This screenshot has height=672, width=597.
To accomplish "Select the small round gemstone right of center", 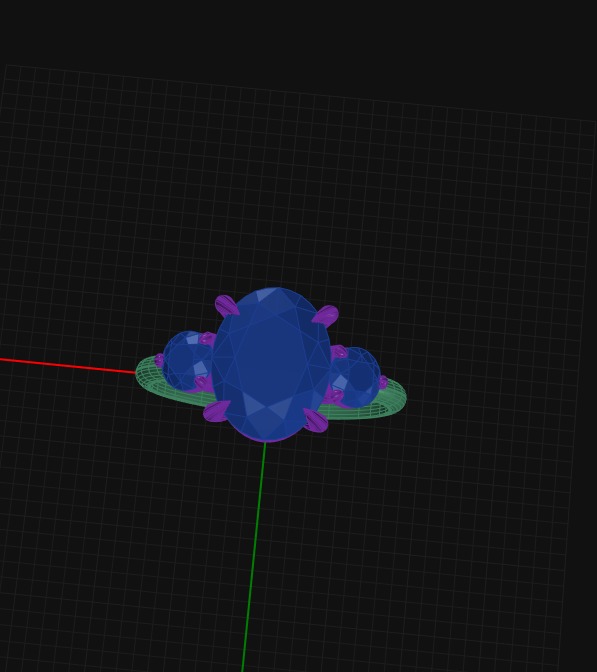I will [x=357, y=377].
